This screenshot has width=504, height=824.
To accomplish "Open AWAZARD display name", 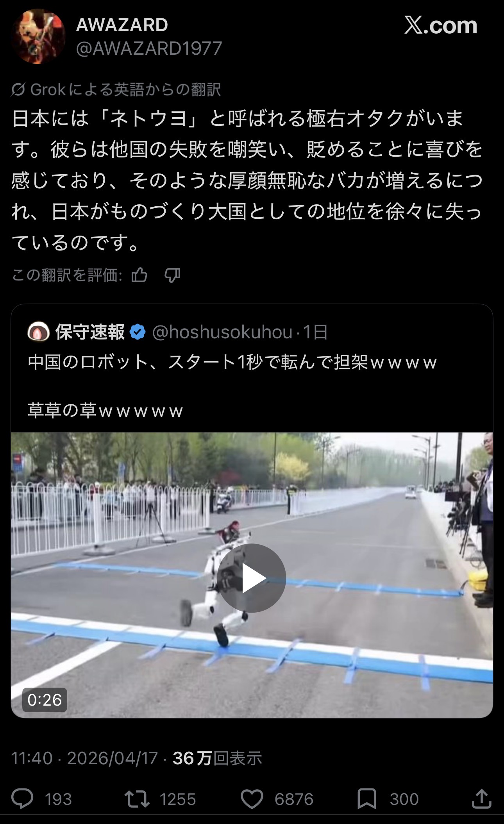I will pyautogui.click(x=122, y=25).
